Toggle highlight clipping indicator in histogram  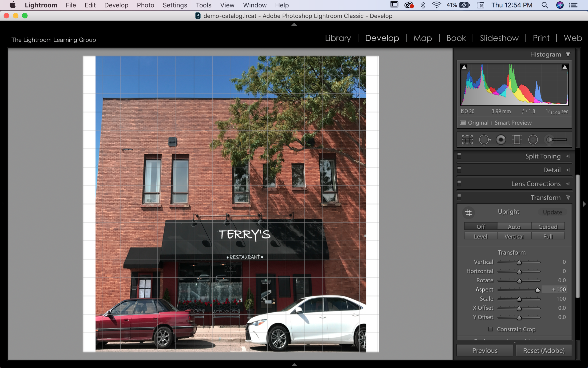pyautogui.click(x=564, y=67)
